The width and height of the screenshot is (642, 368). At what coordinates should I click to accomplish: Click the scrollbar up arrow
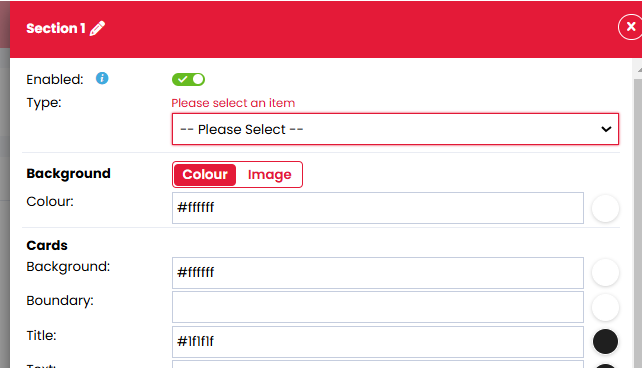(x=639, y=69)
